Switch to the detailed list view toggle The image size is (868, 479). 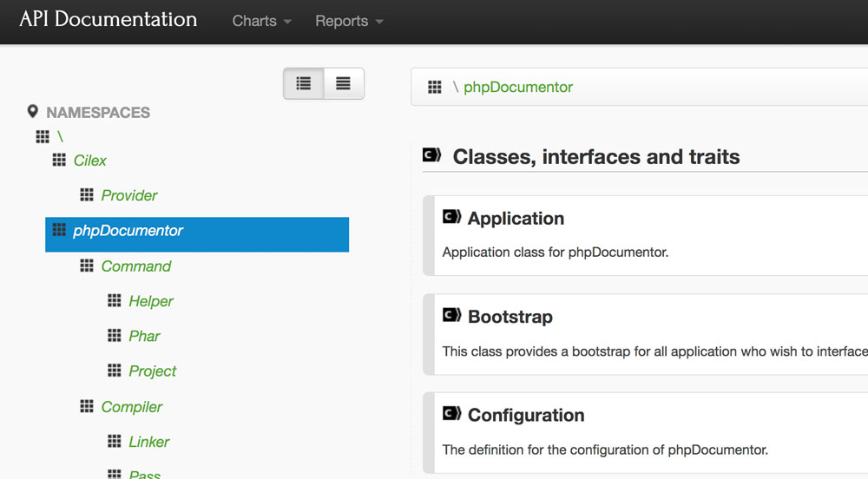(304, 83)
